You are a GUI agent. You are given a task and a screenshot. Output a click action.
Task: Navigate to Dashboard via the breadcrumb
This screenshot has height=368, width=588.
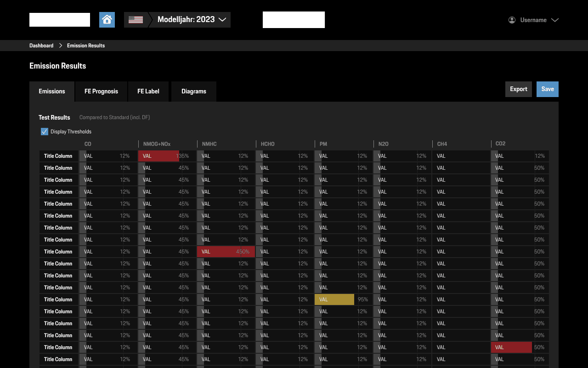41,45
